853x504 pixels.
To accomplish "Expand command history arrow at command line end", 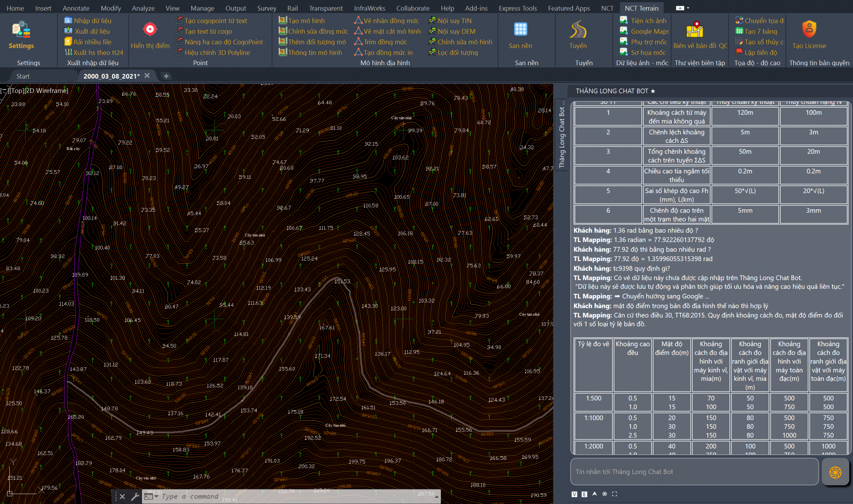I will click(x=437, y=497).
